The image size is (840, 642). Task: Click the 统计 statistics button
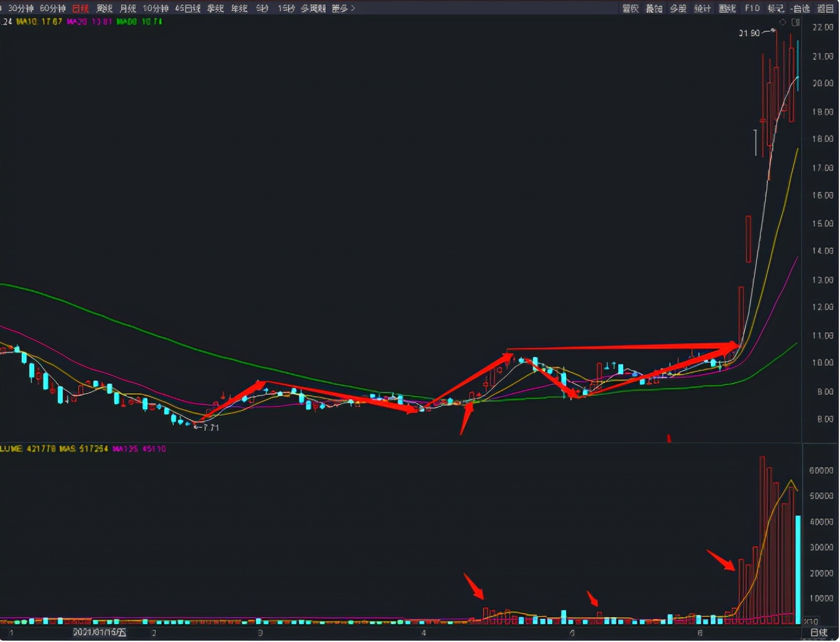[x=702, y=8]
